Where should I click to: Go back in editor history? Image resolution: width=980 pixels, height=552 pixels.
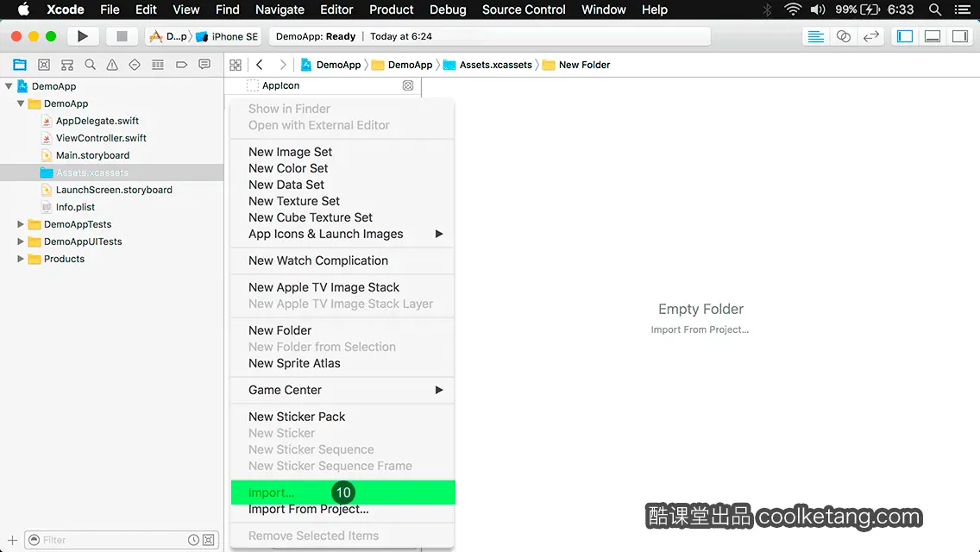click(x=260, y=65)
